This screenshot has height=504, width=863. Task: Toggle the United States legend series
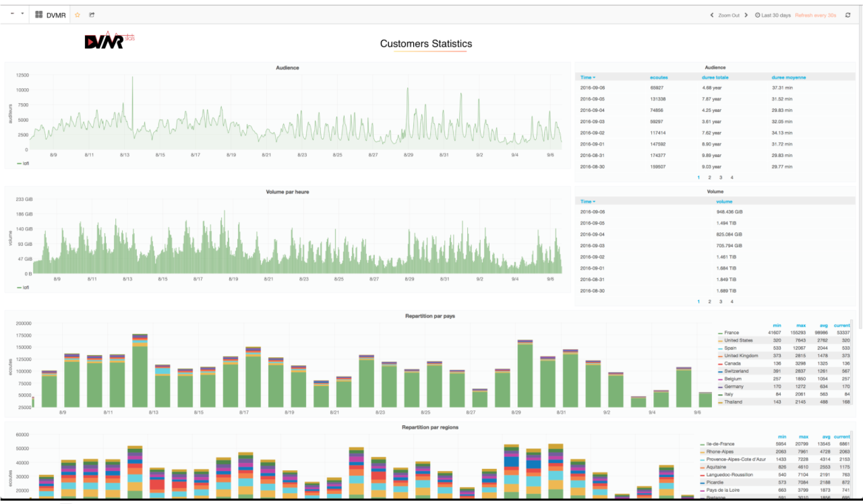coord(738,340)
